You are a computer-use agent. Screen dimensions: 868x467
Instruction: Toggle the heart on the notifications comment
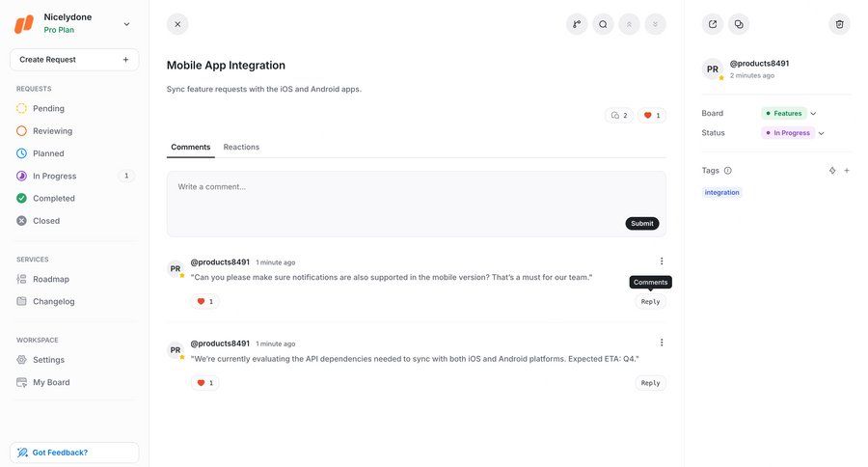pyautogui.click(x=204, y=301)
